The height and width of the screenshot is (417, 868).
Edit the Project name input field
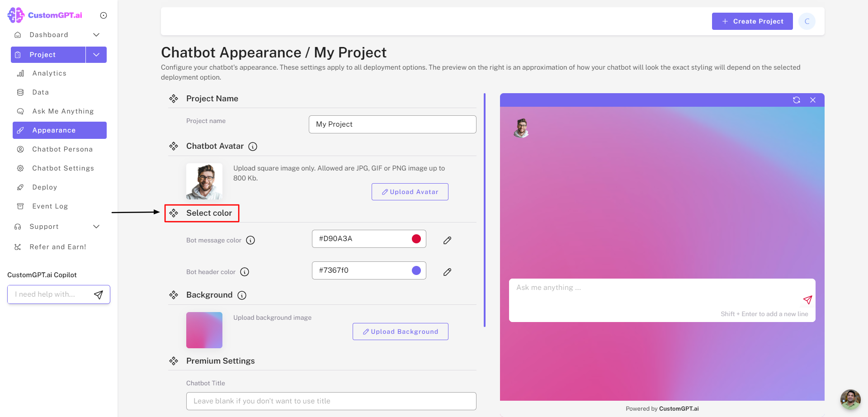[x=392, y=124]
